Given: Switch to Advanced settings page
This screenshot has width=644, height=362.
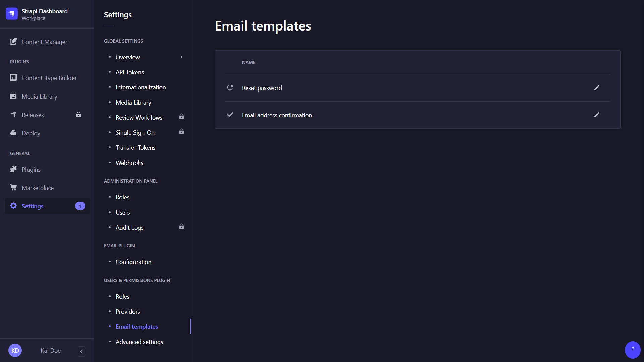Looking at the screenshot, I should [139, 342].
